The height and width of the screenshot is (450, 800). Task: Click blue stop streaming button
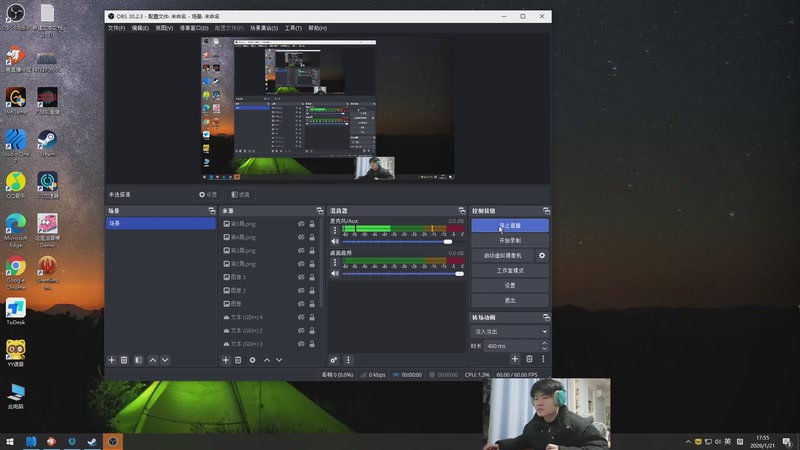coord(510,226)
